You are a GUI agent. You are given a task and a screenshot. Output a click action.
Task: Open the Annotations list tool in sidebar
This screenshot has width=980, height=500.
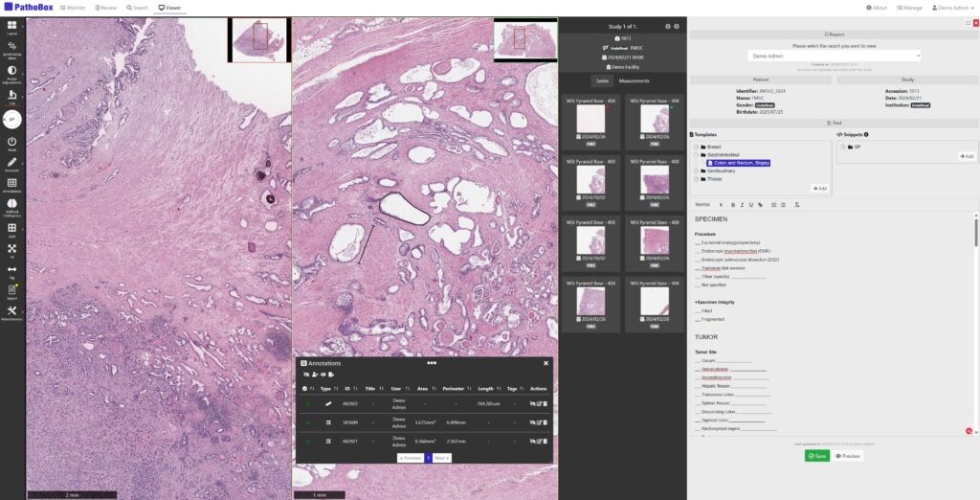pyautogui.click(x=11, y=185)
